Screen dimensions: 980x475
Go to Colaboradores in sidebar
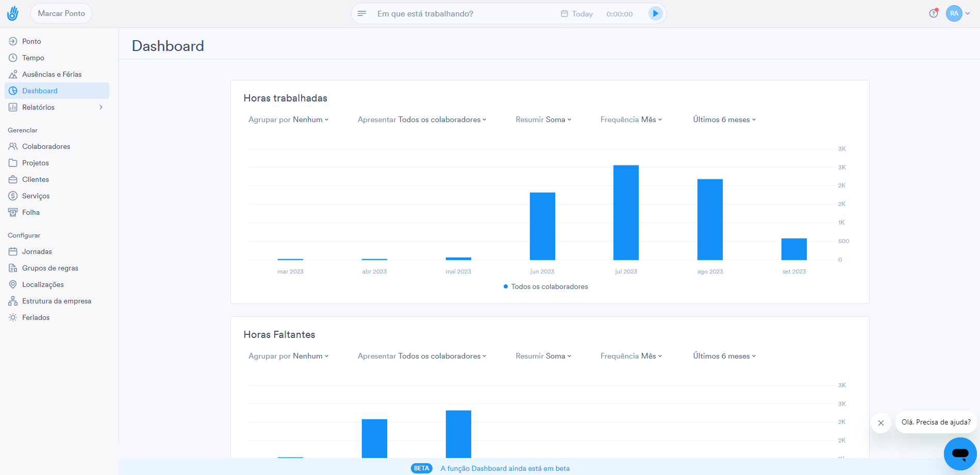pos(46,146)
